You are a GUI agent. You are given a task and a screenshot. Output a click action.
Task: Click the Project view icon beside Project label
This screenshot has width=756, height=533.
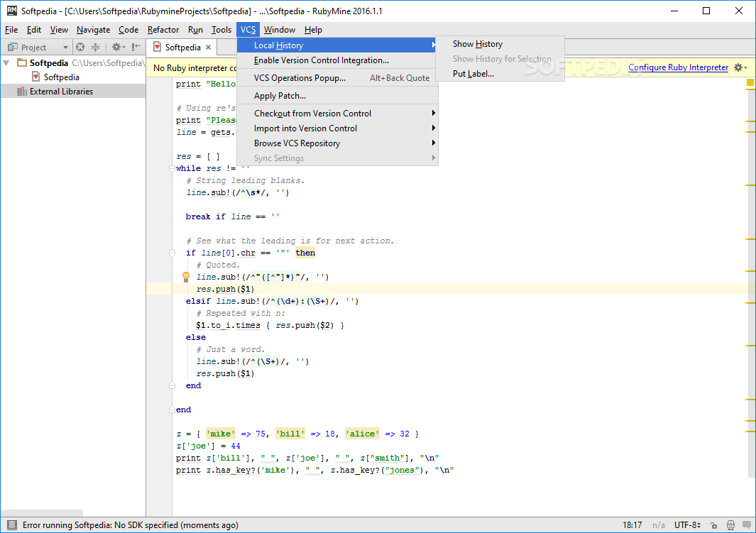coord(13,48)
